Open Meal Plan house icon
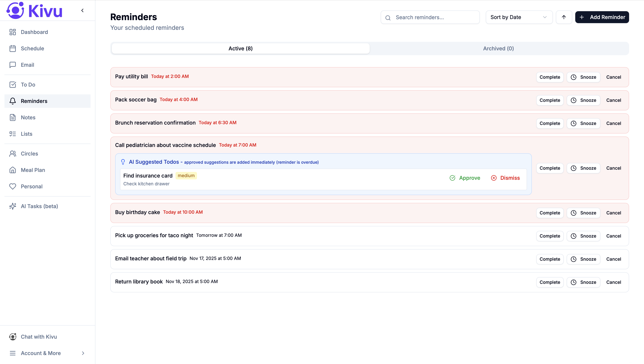The height and width of the screenshot is (364, 644). pyautogui.click(x=12, y=170)
